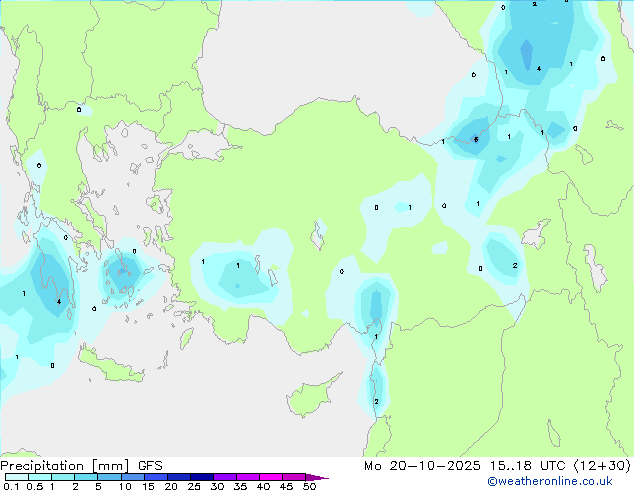Click the 2–5 mm legend swatch
Image resolution: width=634 pixels, height=490 pixels.
click(x=86, y=477)
